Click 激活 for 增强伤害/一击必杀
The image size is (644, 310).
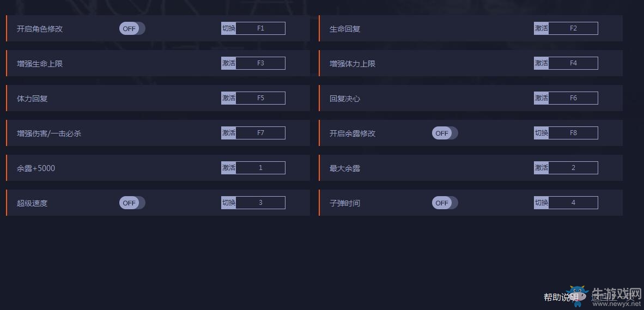click(228, 133)
